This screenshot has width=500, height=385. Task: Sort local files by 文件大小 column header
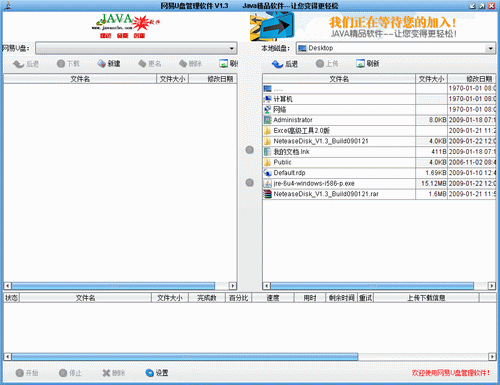tap(431, 79)
